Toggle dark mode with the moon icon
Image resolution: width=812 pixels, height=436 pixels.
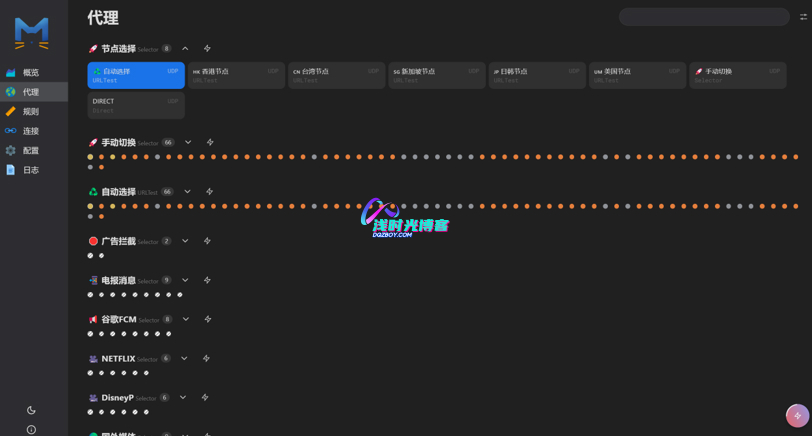point(31,410)
